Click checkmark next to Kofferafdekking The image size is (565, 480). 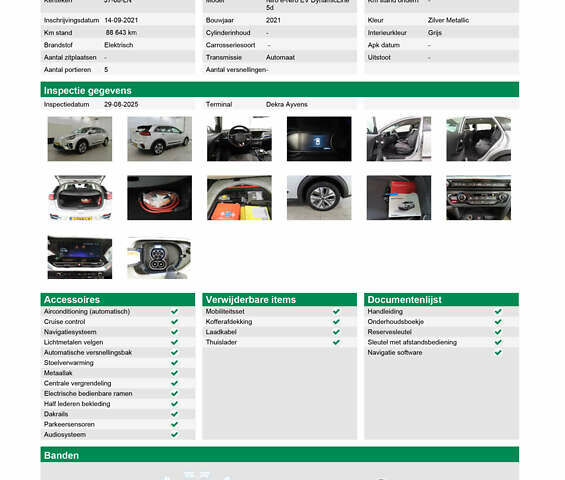tap(336, 321)
